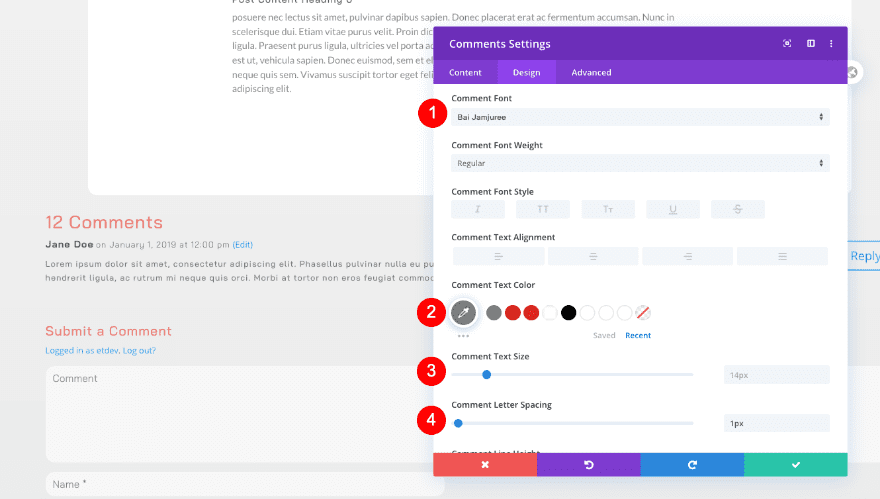Toggle strikethrough comment font style
The image size is (880, 499).
tap(737, 209)
